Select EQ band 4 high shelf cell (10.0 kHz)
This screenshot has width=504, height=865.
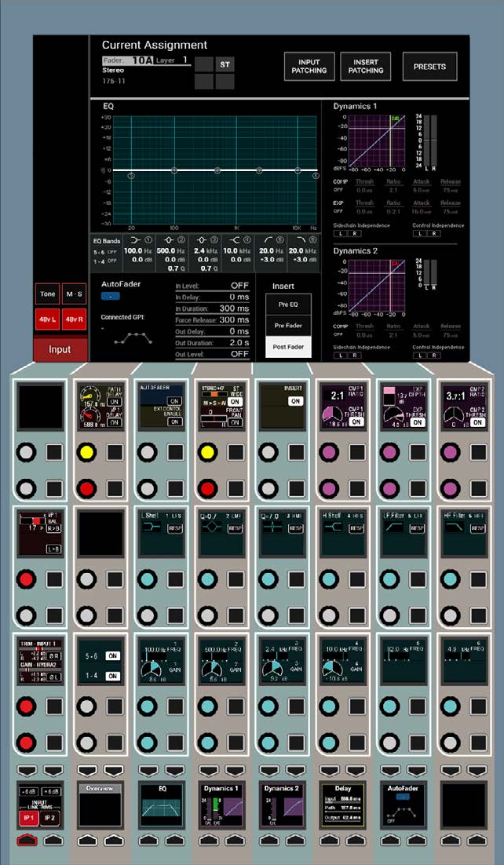(x=238, y=254)
